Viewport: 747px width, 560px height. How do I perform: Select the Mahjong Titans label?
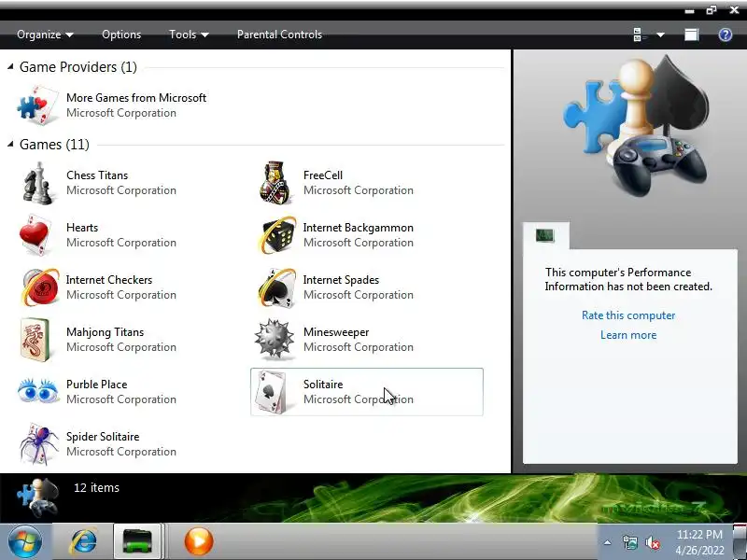105,332
